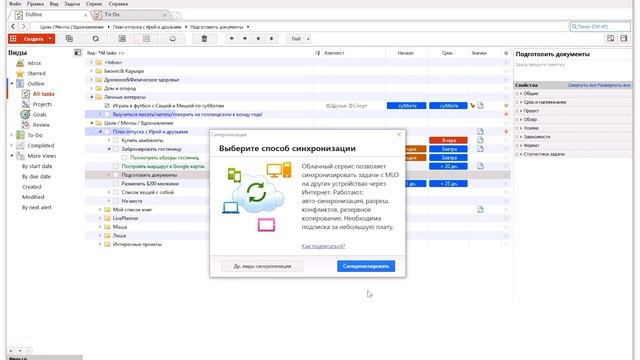Expand the <Inbox> folder
This screenshot has height=360, width=640.
pyautogui.click(x=91, y=62)
